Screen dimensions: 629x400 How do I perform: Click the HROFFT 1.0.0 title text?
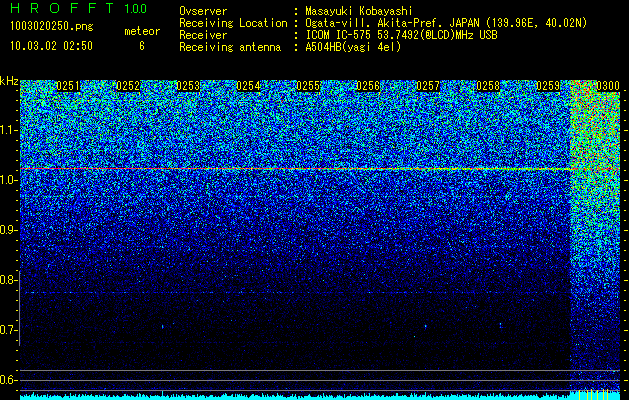[x=78, y=8]
